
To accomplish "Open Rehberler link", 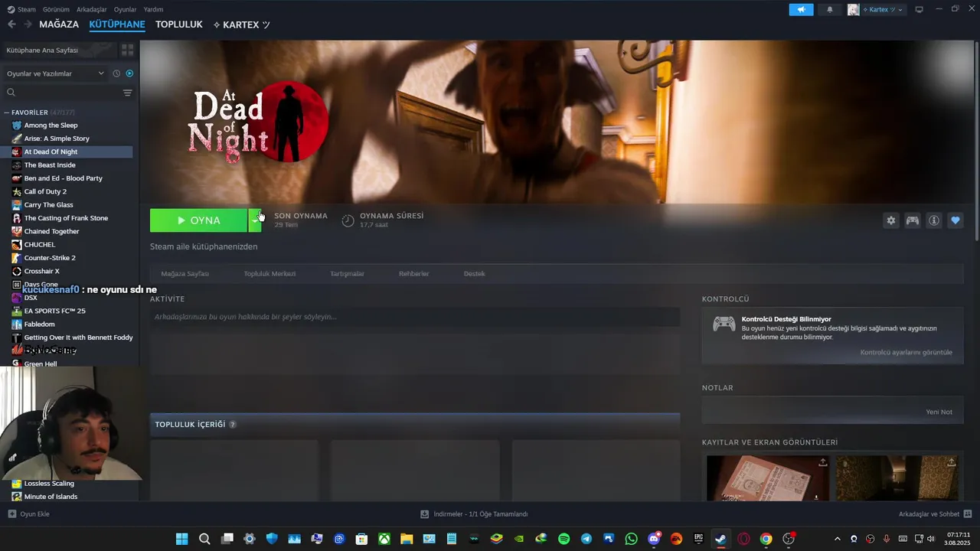I will click(x=414, y=273).
